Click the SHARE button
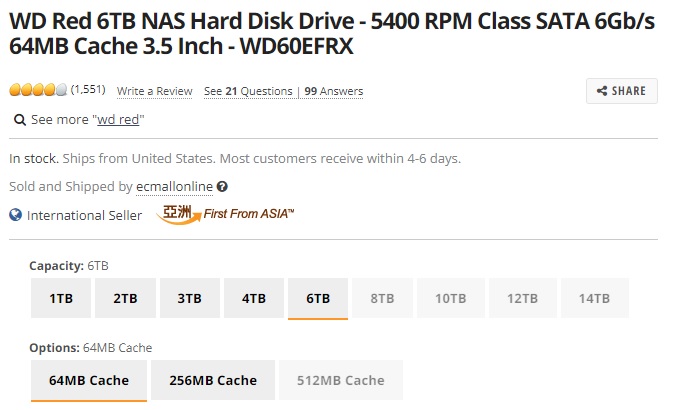 [x=621, y=91]
